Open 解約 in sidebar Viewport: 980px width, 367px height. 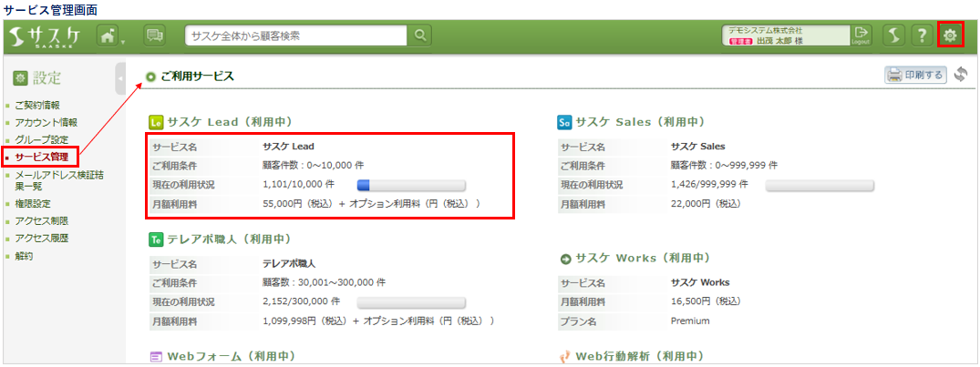(25, 256)
